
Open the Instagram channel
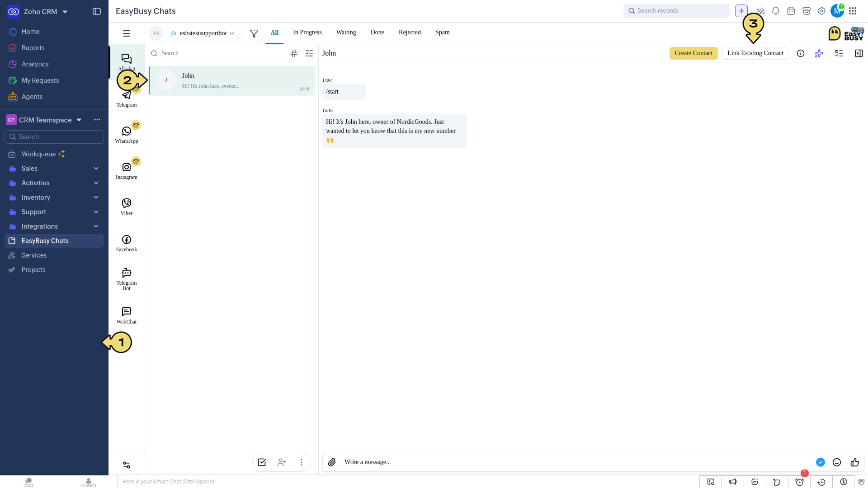[126, 171]
